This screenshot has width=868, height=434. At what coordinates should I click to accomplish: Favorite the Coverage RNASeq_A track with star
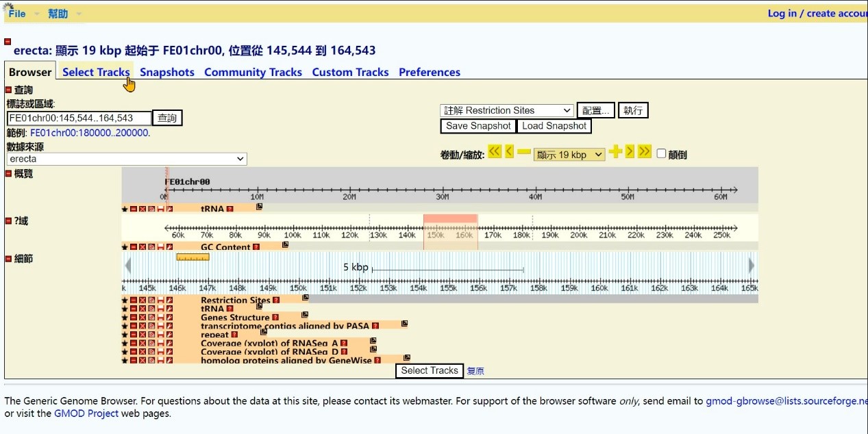pos(125,344)
